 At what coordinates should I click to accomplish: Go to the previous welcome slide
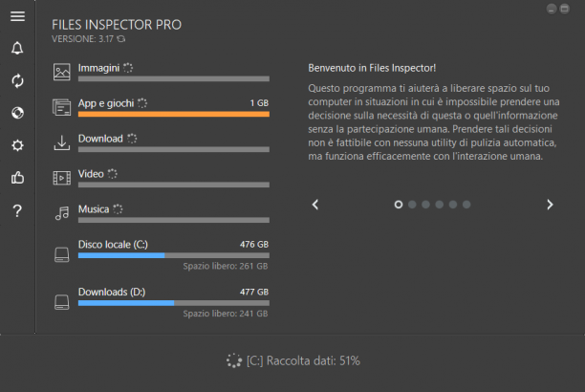[x=315, y=205]
